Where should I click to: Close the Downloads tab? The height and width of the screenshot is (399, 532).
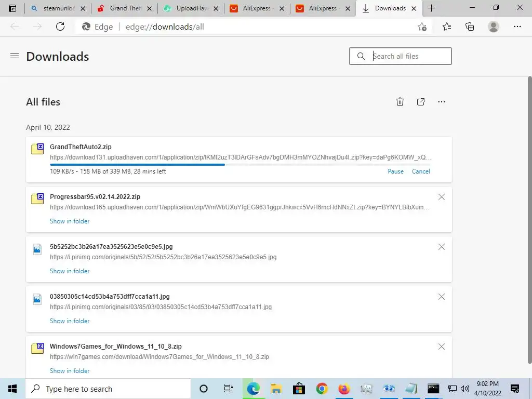414,9
